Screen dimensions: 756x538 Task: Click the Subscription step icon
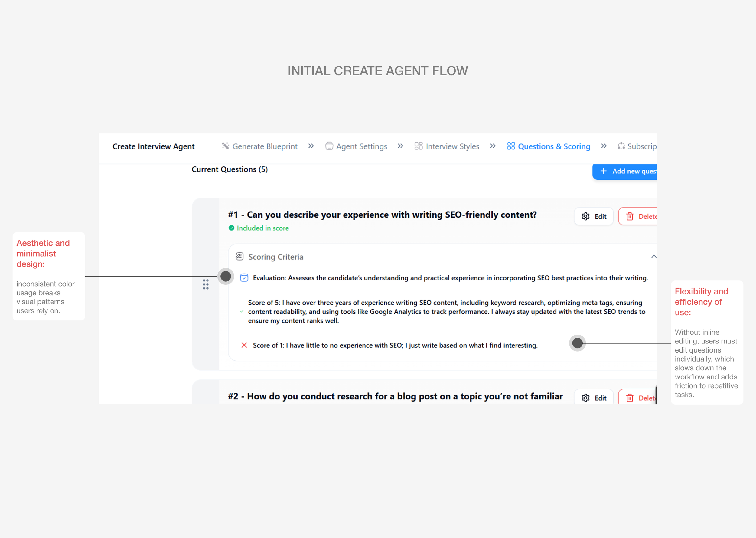621,146
